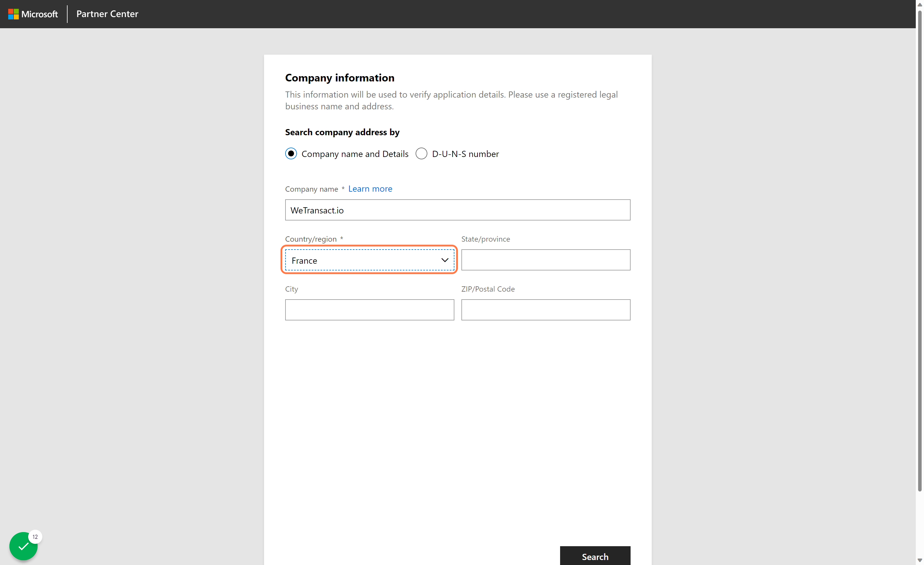
Task: Open the green checkmark widget
Action: pos(23,546)
